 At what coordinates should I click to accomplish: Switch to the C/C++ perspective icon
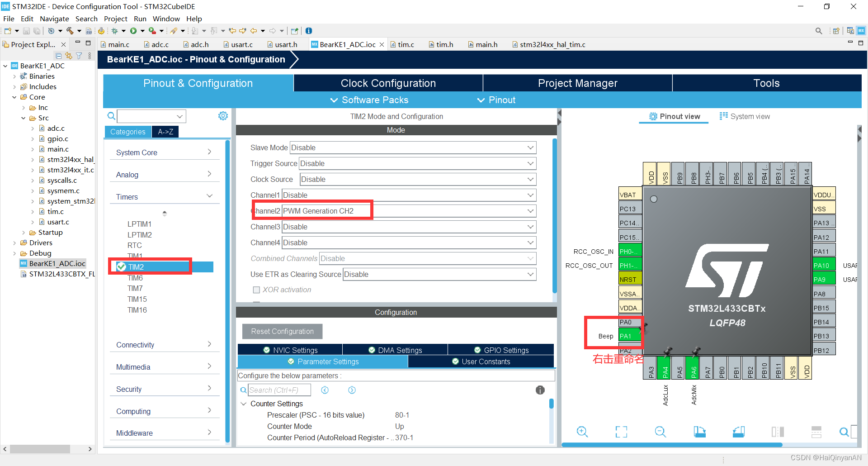coord(850,31)
